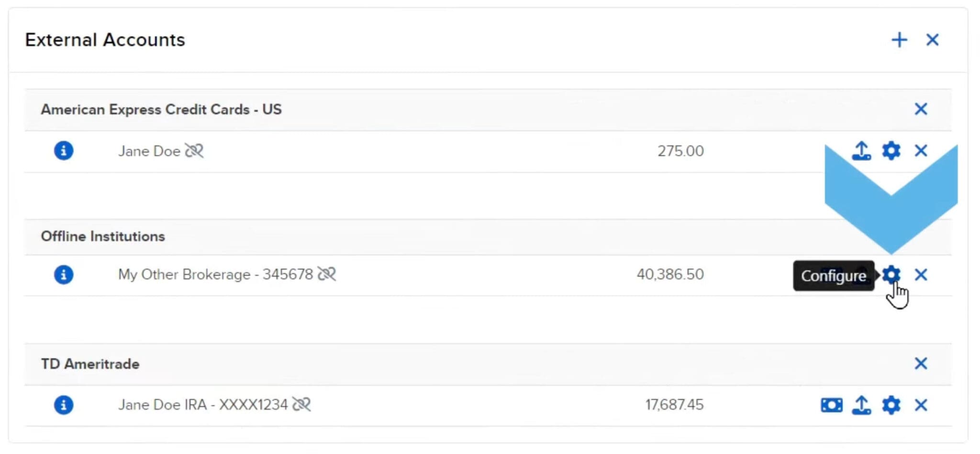980x454 pixels.
Task: Click the unlink icon next to My Other Brokerage
Action: [328, 274]
